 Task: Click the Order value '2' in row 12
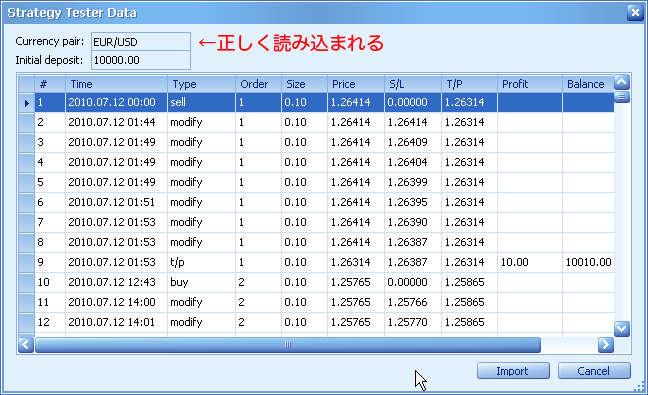pos(259,322)
